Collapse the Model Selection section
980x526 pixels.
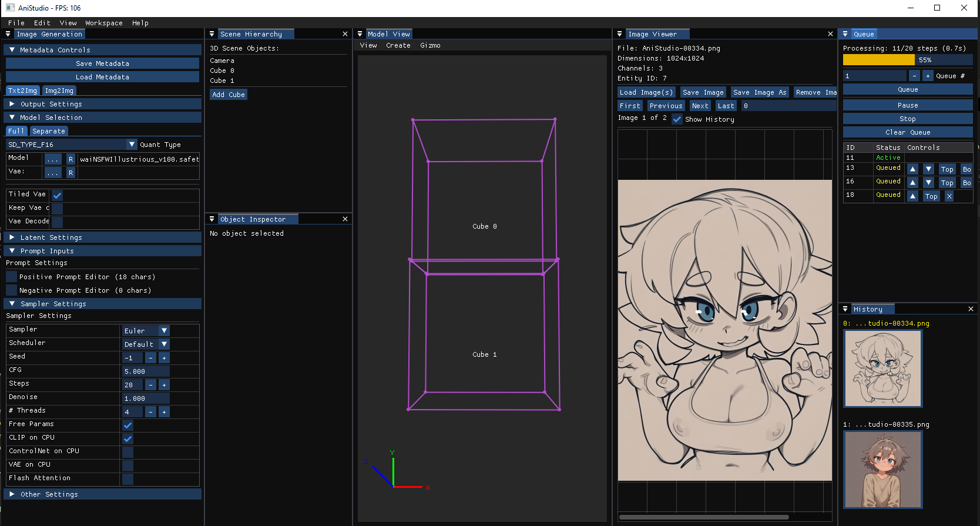(103, 118)
